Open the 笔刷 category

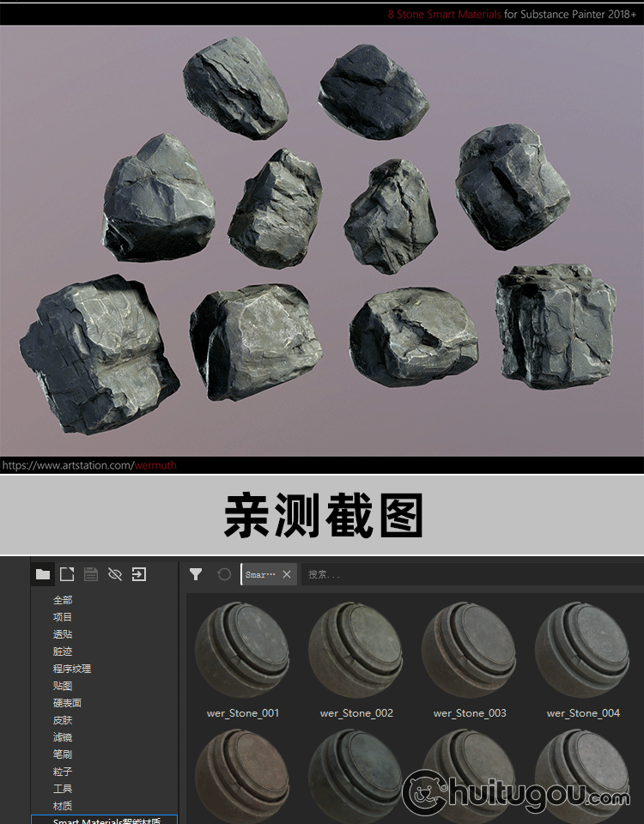click(63, 754)
